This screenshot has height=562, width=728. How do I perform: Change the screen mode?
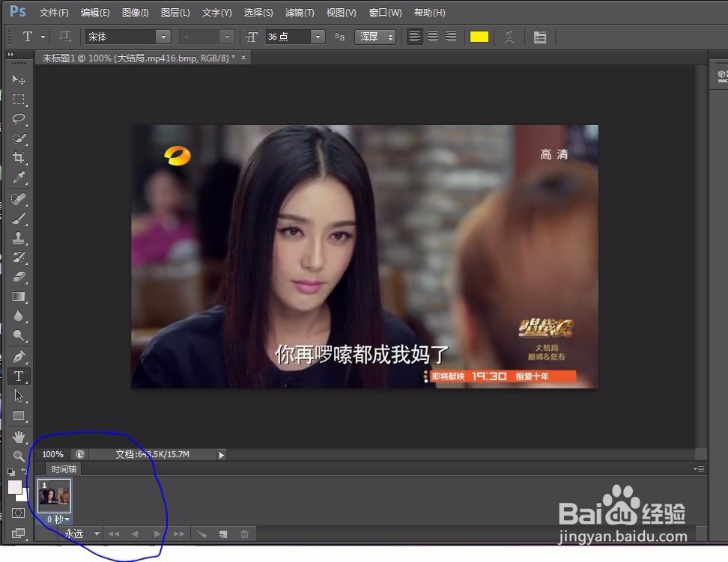coord(19,534)
